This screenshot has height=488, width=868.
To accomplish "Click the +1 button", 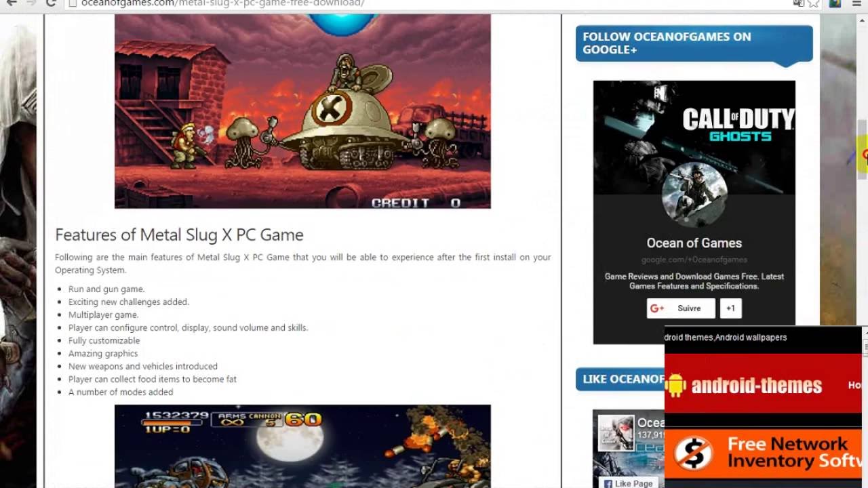I will click(730, 308).
